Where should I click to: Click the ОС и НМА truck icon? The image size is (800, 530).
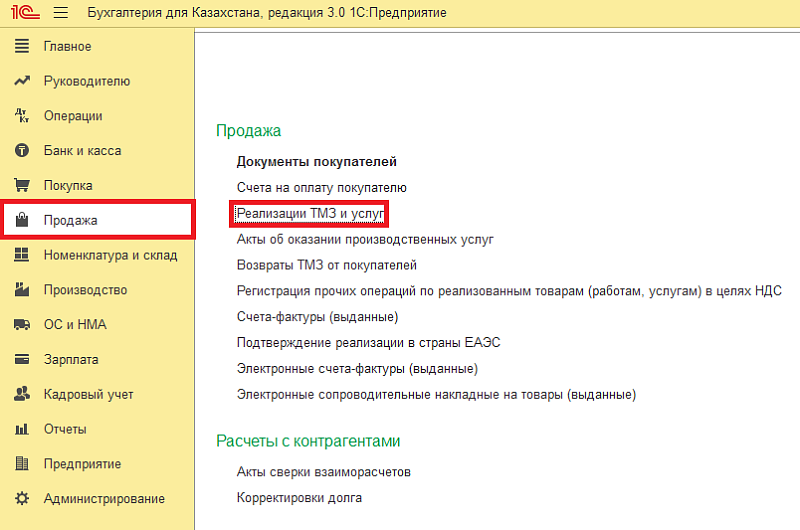point(22,325)
